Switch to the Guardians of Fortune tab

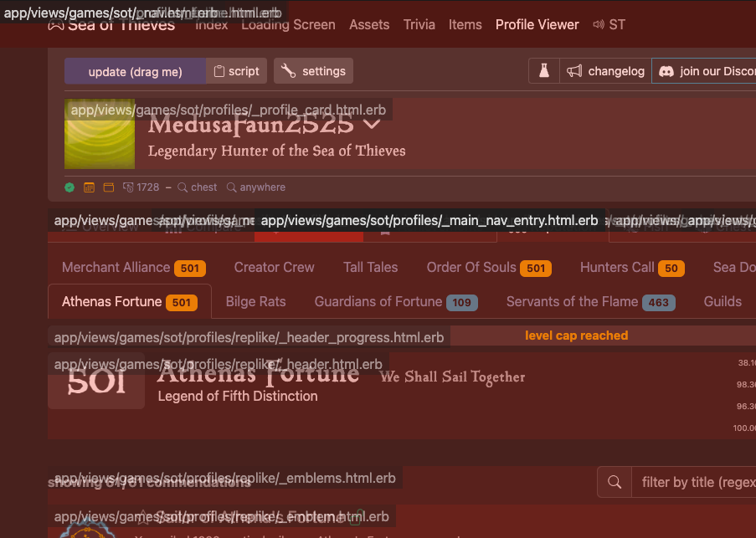point(378,302)
